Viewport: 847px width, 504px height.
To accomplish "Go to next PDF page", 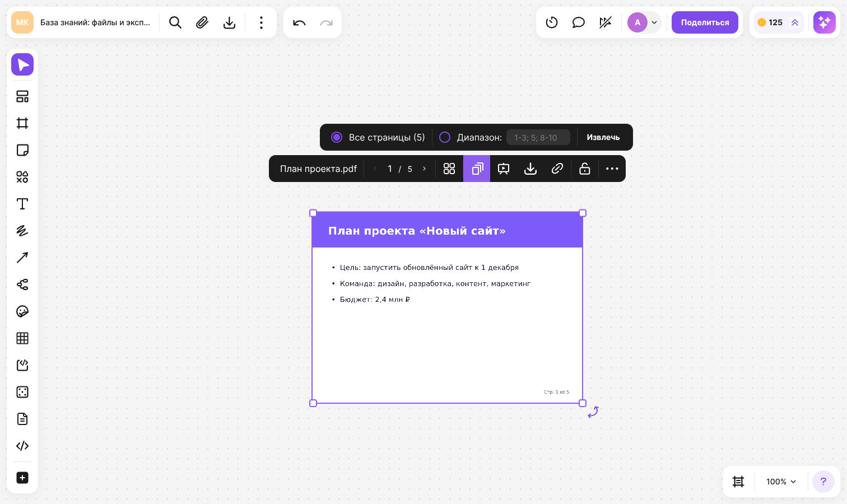I will point(424,169).
